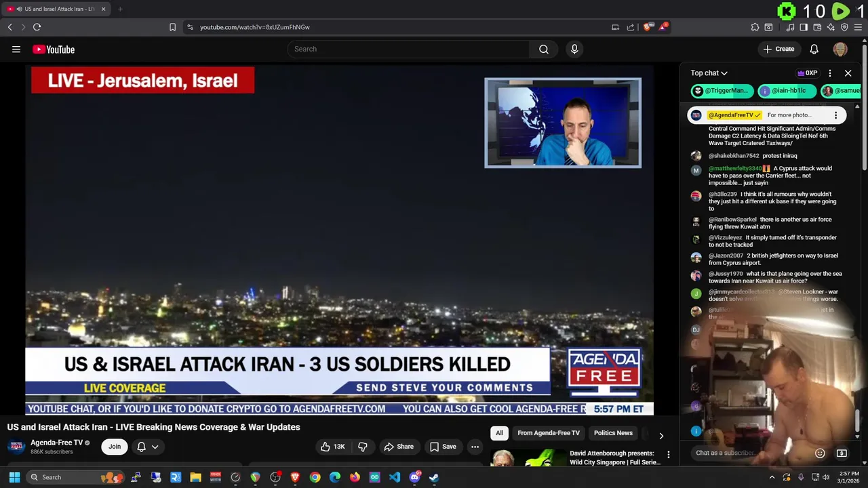The height and width of the screenshot is (488, 868).
Task: Open Visual Studio Code from taskbar
Action: pyautogui.click(x=394, y=477)
